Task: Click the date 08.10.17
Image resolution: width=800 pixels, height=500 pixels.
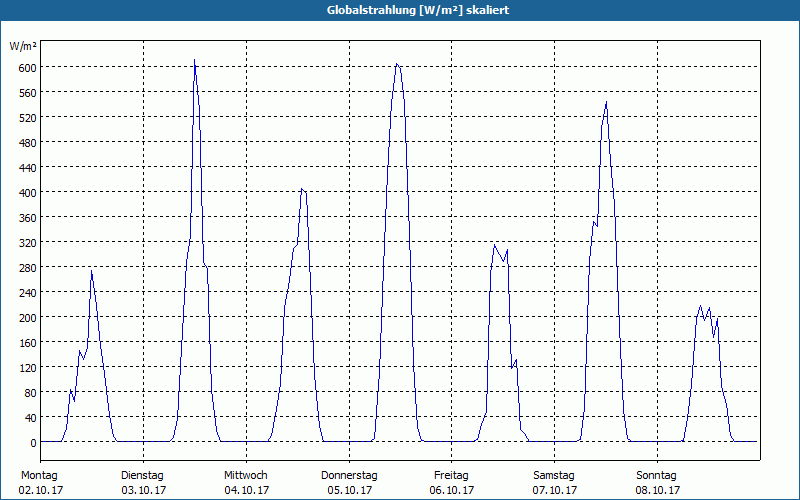Action: click(x=658, y=490)
